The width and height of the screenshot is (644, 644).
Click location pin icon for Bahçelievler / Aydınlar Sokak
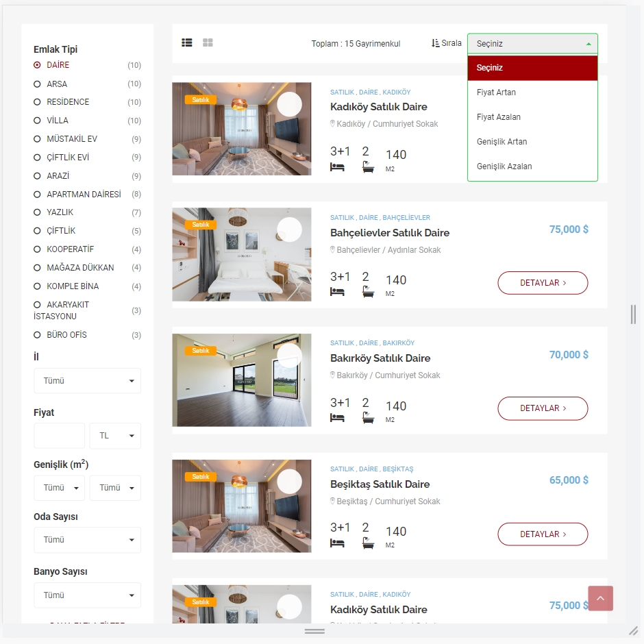coord(333,249)
